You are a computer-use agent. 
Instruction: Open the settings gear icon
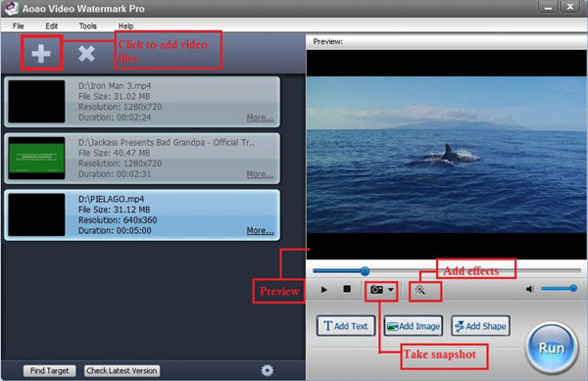tap(268, 370)
